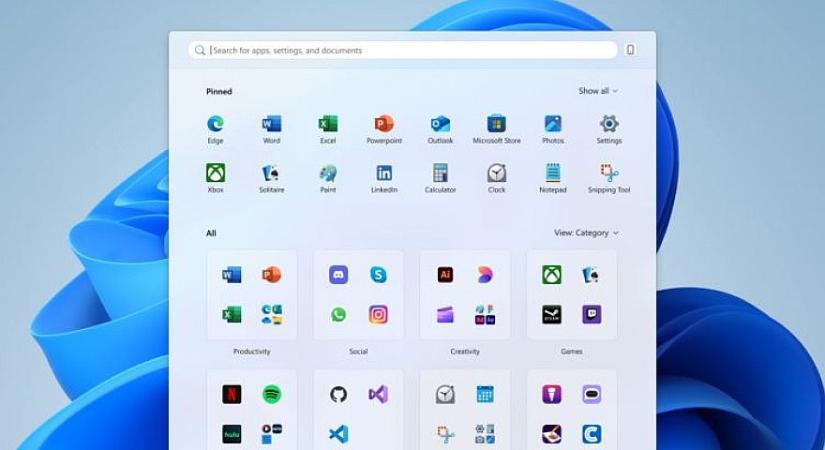Open the Snipping Tool app
Screen dimensions: 825x450
[609, 174]
